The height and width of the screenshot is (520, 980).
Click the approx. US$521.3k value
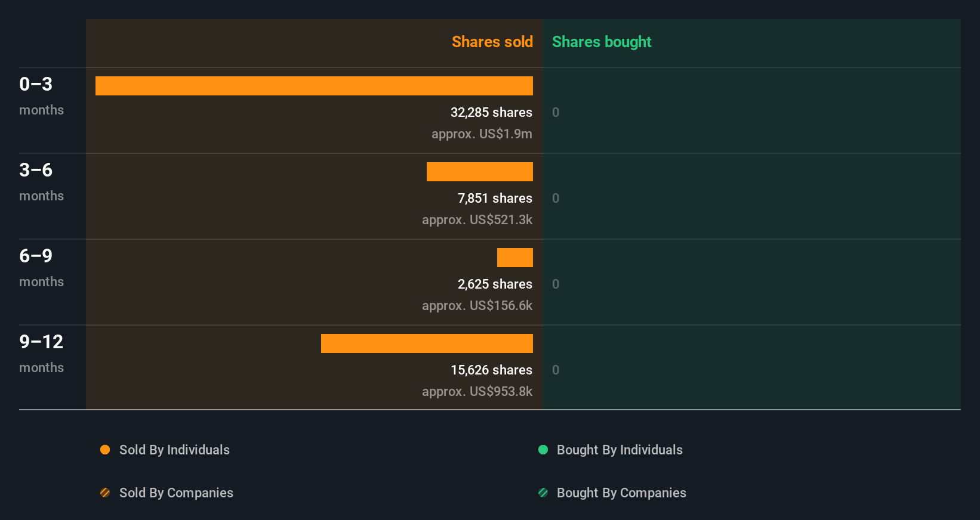click(x=477, y=219)
